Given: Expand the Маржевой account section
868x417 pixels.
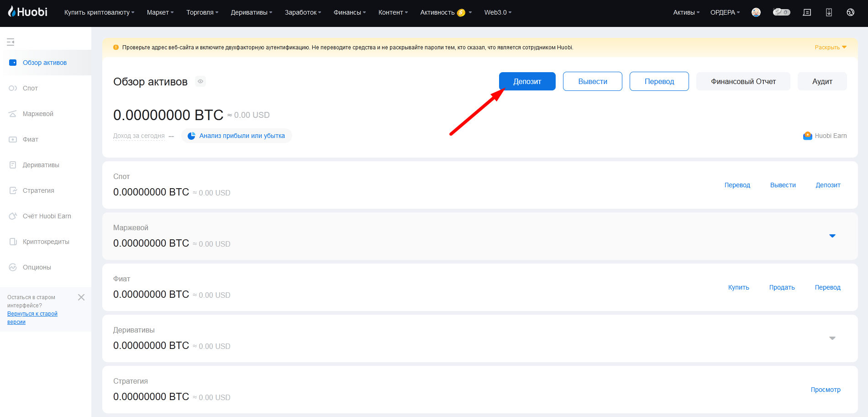Looking at the screenshot, I should tap(832, 236).
